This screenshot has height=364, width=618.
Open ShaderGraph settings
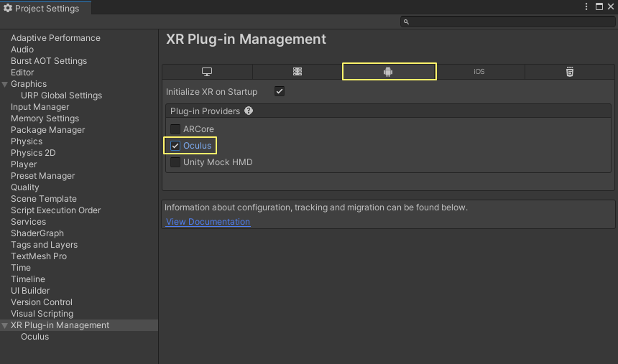(37, 233)
